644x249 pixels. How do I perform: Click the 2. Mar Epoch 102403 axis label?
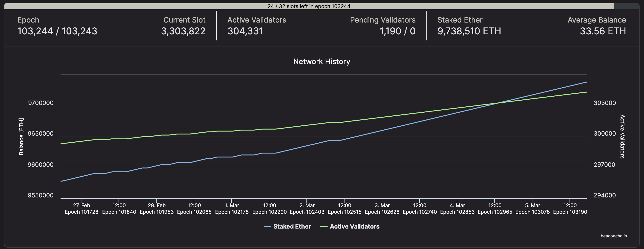[307, 208]
